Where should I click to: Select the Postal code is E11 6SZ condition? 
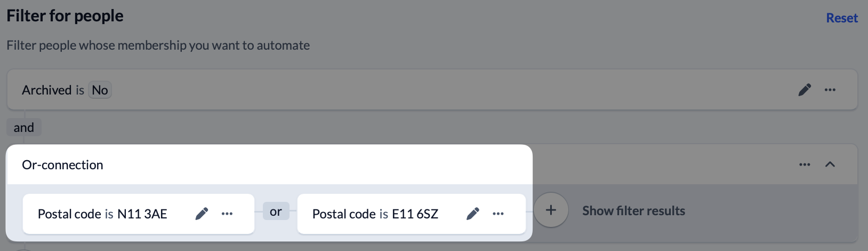coord(375,214)
